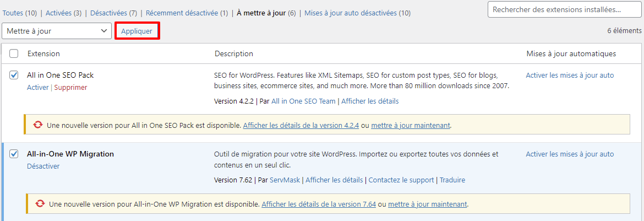Click the Description column header

pyautogui.click(x=234, y=54)
